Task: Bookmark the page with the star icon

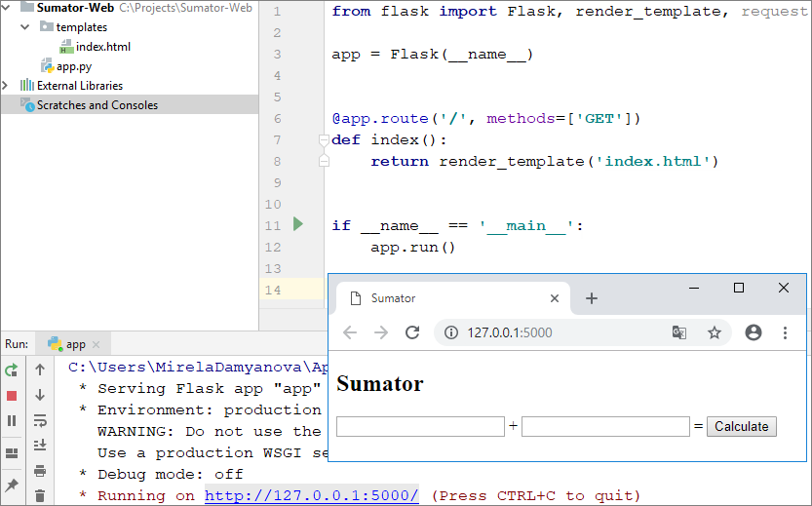Action: pos(715,332)
